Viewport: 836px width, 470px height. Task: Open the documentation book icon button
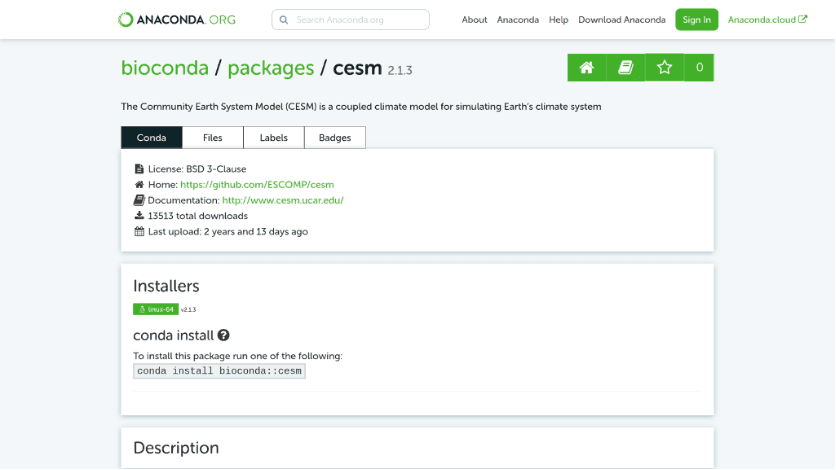click(625, 68)
